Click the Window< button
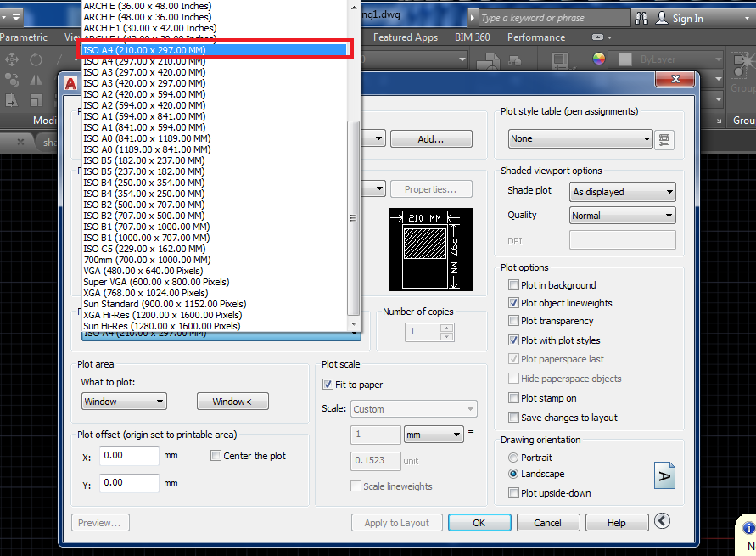The height and width of the screenshot is (556, 756). (232, 402)
